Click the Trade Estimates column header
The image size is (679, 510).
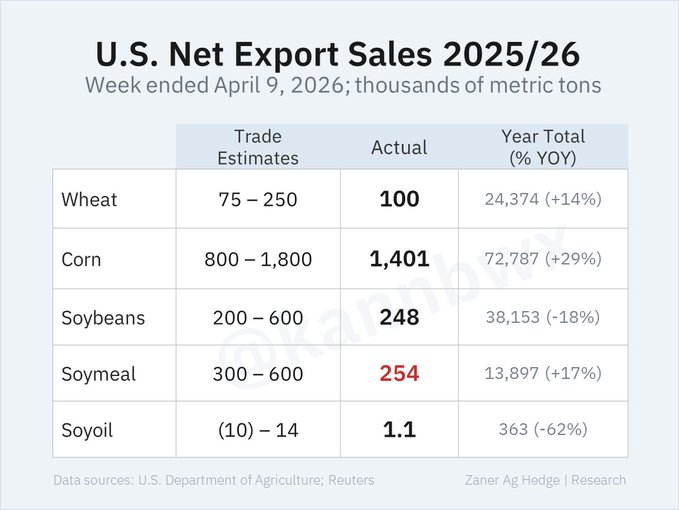point(259,147)
